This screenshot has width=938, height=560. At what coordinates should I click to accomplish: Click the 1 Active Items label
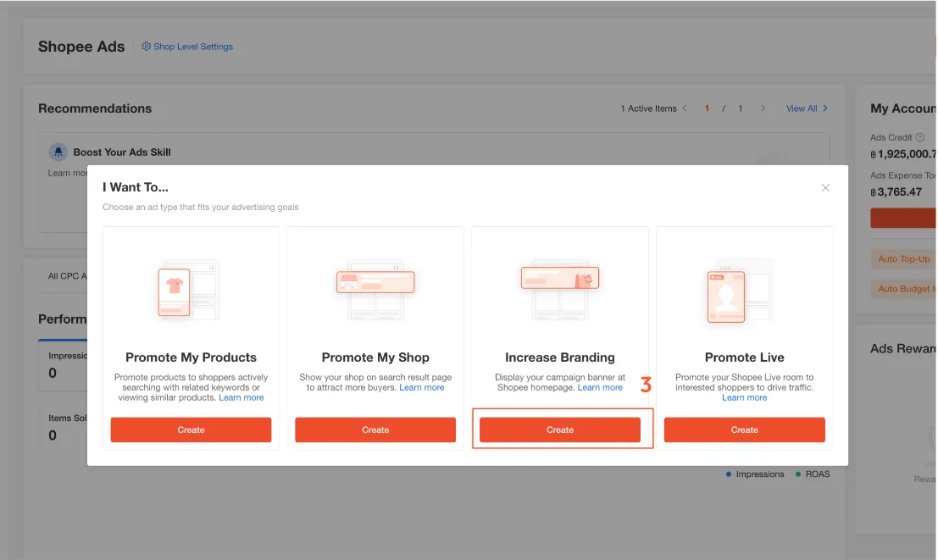pyautogui.click(x=648, y=108)
